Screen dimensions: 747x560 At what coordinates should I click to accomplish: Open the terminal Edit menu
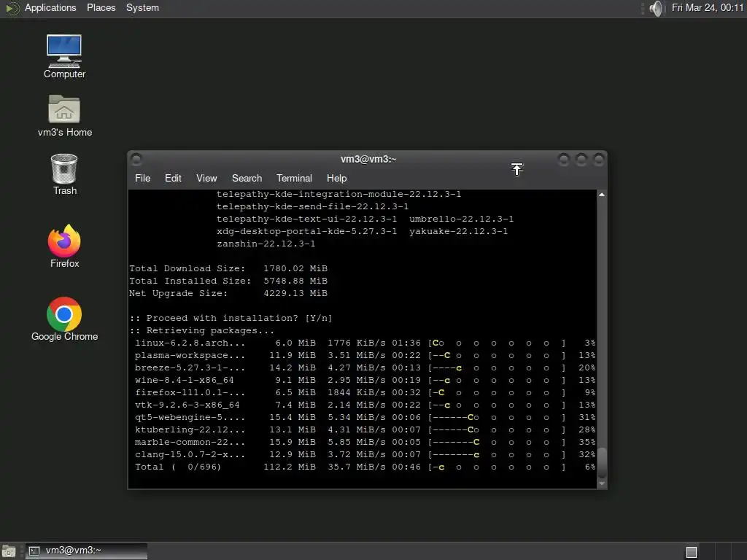pos(173,178)
